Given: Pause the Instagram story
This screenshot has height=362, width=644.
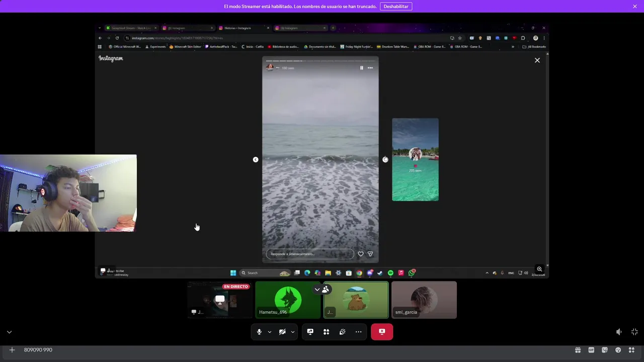Looking at the screenshot, I should click(361, 68).
